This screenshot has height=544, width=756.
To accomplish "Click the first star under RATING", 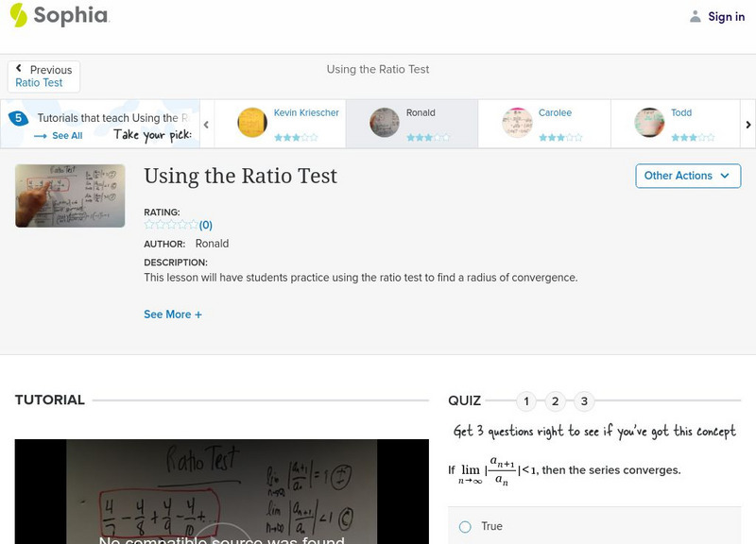I will (147, 225).
